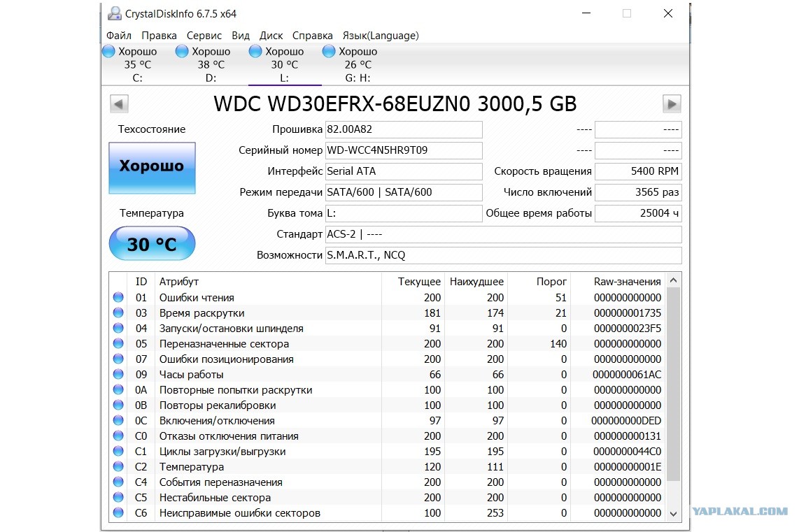Go to next disk with right arrow

pos(672,103)
